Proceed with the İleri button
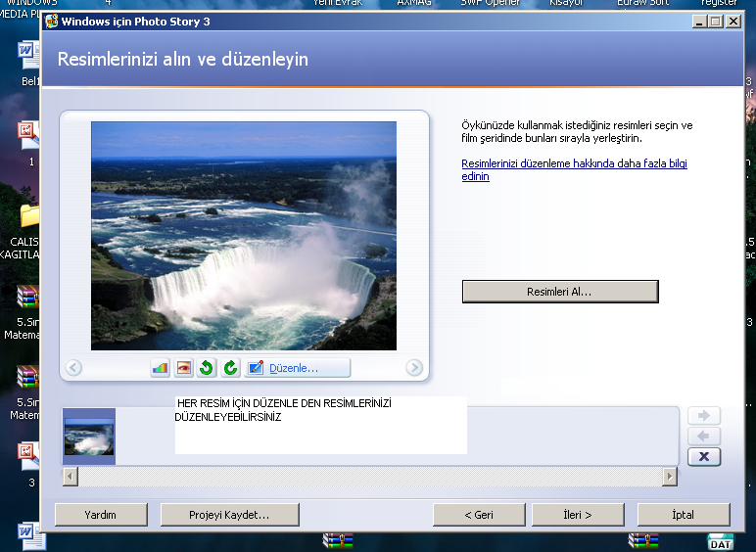This screenshot has height=552, width=756. point(577,515)
